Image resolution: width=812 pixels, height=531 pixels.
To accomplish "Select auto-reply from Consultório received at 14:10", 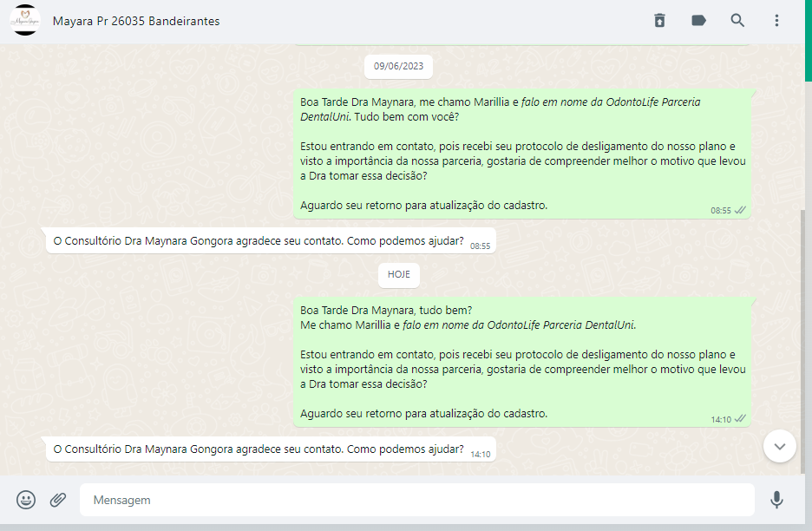I will [271, 449].
